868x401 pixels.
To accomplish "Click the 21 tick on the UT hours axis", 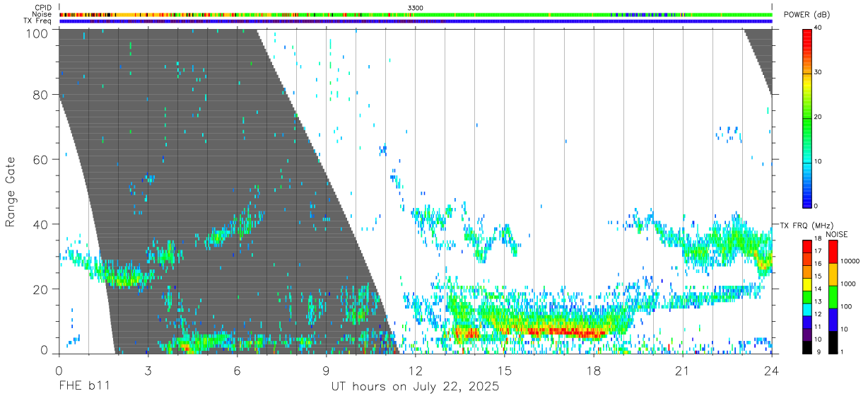I will (x=683, y=371).
